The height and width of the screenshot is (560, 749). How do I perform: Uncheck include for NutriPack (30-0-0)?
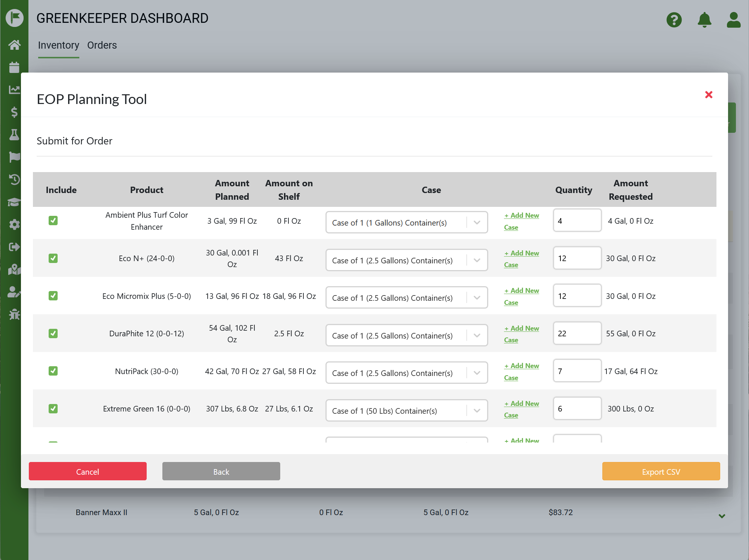pyautogui.click(x=53, y=371)
